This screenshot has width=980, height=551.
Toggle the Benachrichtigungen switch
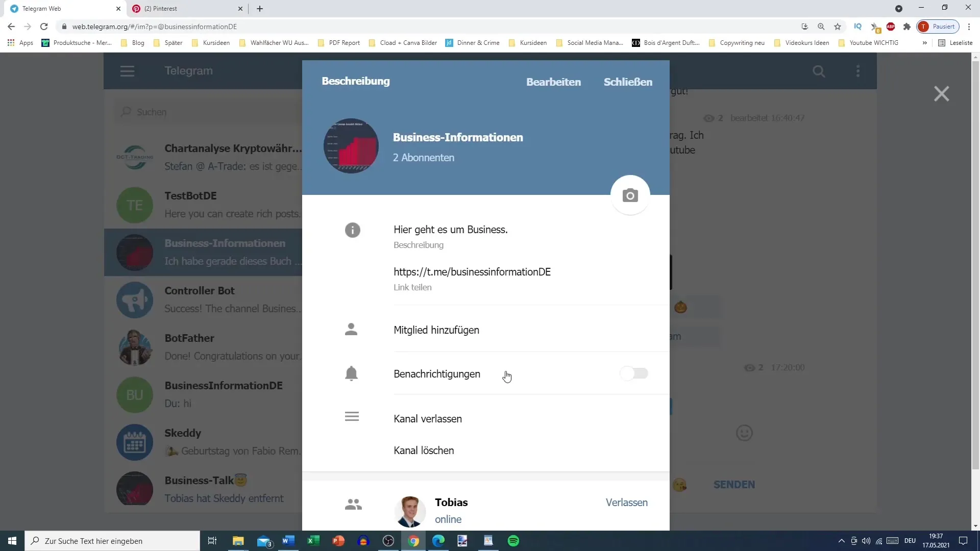(634, 373)
